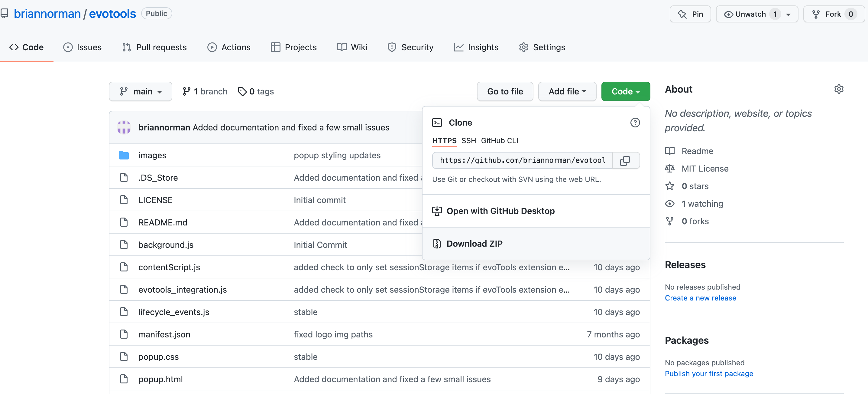Open the Insights tab
This screenshot has width=868, height=394.
pyautogui.click(x=476, y=47)
